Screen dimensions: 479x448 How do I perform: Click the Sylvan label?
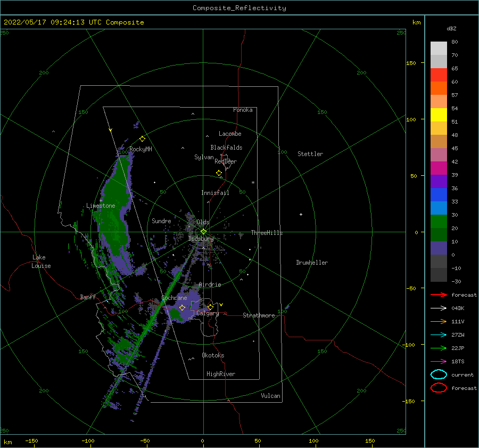coord(204,157)
